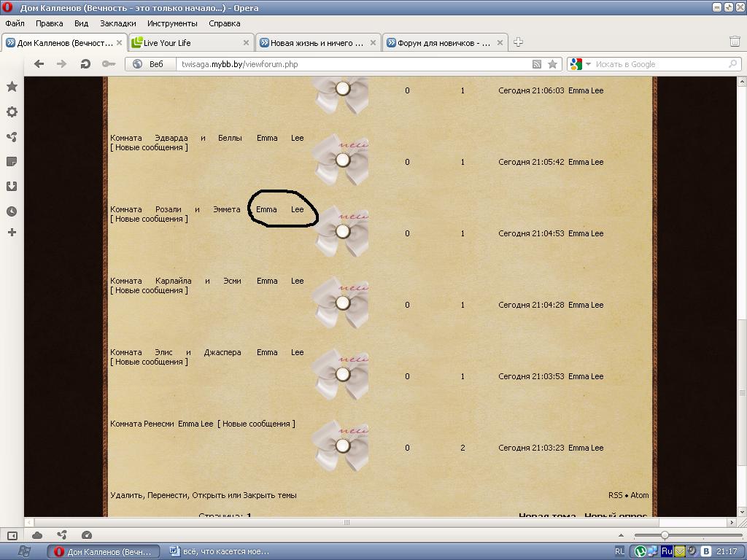Open the Правка menu
This screenshot has width=747, height=560.
(49, 23)
